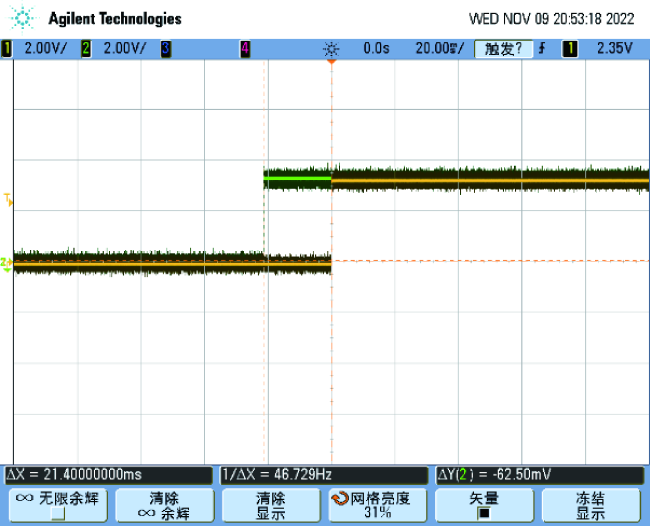Select channel 4 magenta indicator
Viewport: 650px width, 526px height.
(245, 48)
